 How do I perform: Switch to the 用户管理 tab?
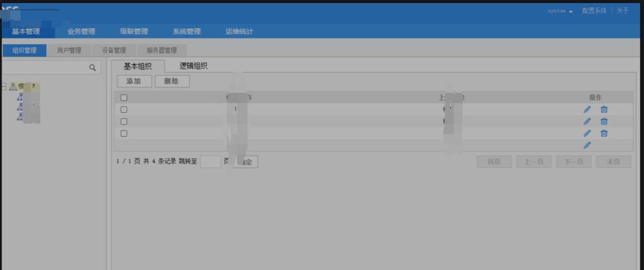[x=69, y=50]
